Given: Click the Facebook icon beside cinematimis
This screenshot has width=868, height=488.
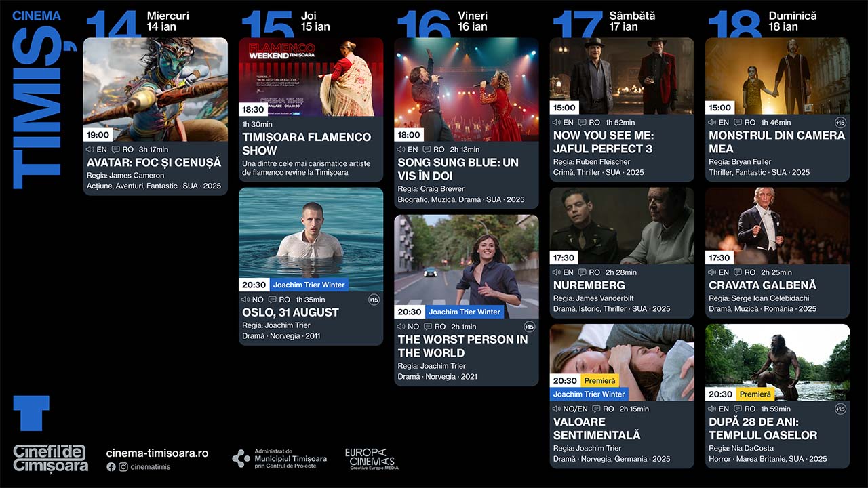Looking at the screenshot, I should pyautogui.click(x=111, y=467).
